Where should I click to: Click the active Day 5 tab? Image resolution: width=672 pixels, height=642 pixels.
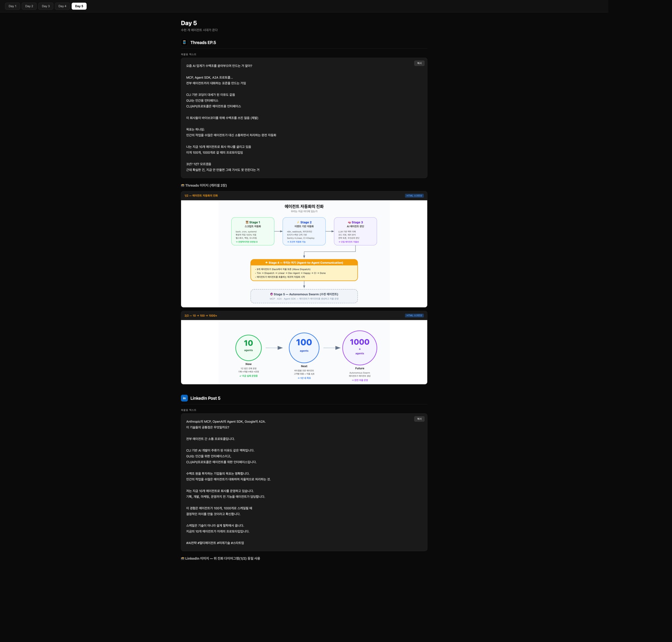click(79, 6)
